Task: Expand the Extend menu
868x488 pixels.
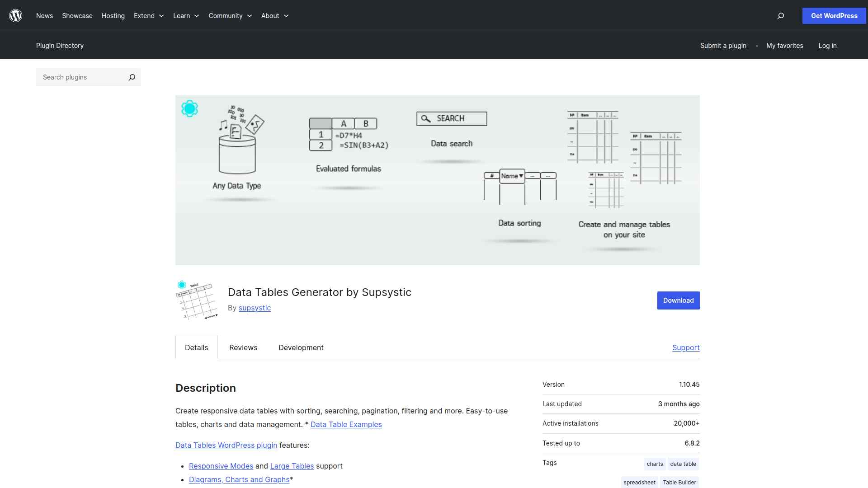Action: coord(149,16)
